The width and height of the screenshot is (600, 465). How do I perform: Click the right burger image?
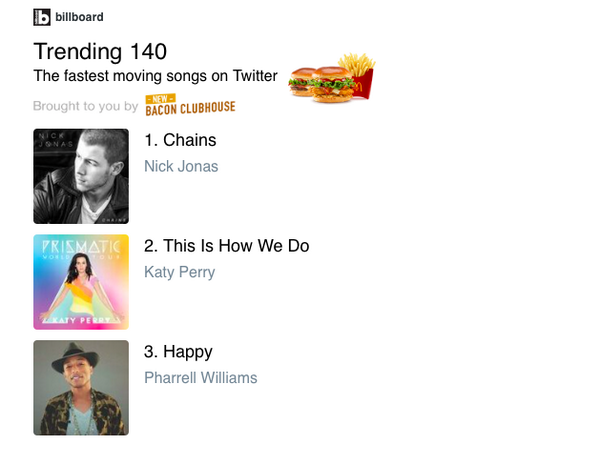pos(332,85)
